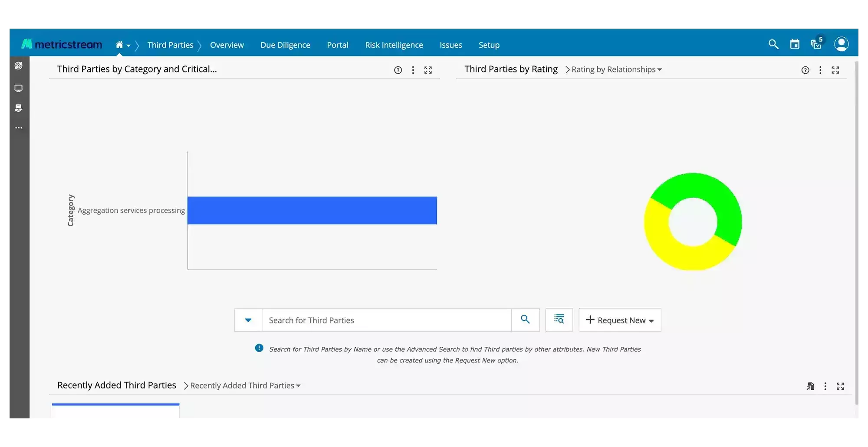This screenshot has height=447, width=868.
Task: Click the Third Parties by Rating title
Action: (x=511, y=69)
